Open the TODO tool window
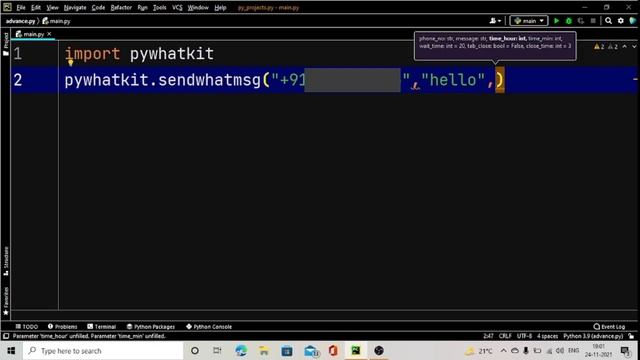This screenshot has height=360, width=640. [x=27, y=327]
